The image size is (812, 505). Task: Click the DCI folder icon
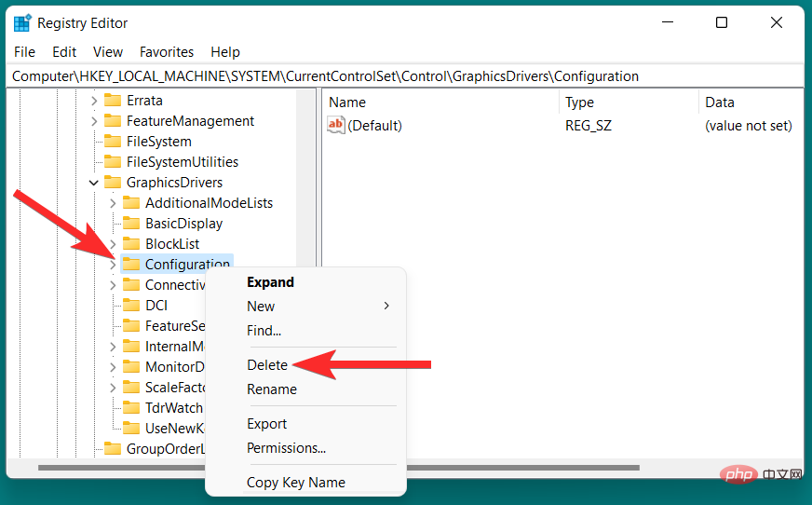point(131,305)
